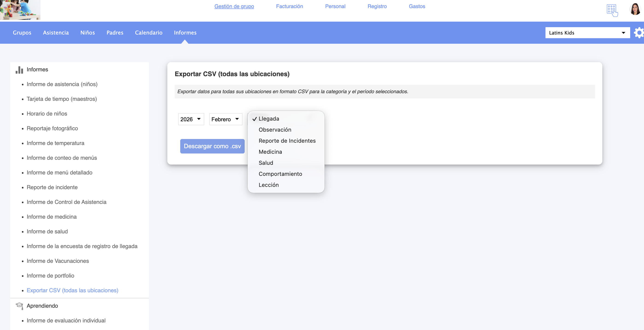Open the Facturación top link

[x=289, y=6]
